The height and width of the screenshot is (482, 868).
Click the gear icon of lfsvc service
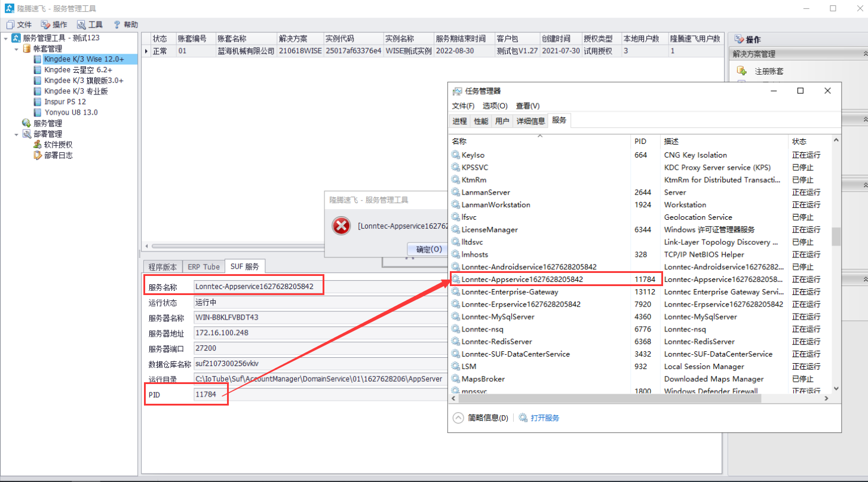click(456, 217)
